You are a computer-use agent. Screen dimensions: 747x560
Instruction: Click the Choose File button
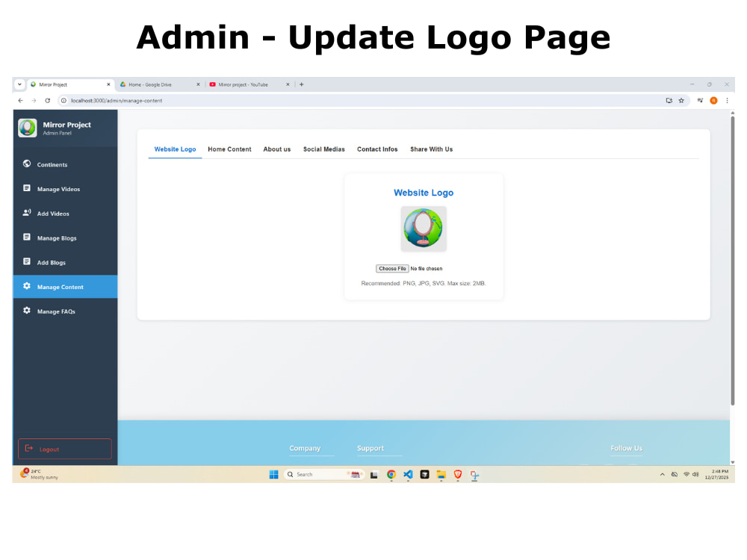392,269
